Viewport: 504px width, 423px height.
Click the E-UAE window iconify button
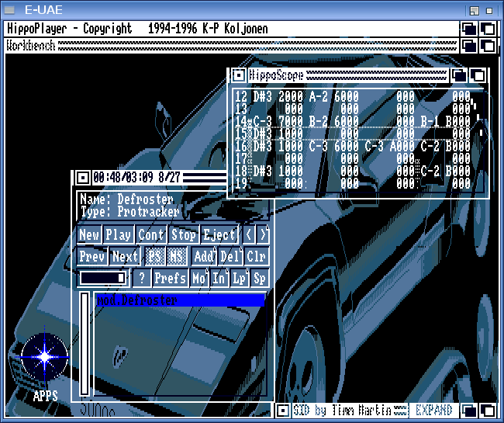[x=475, y=11]
